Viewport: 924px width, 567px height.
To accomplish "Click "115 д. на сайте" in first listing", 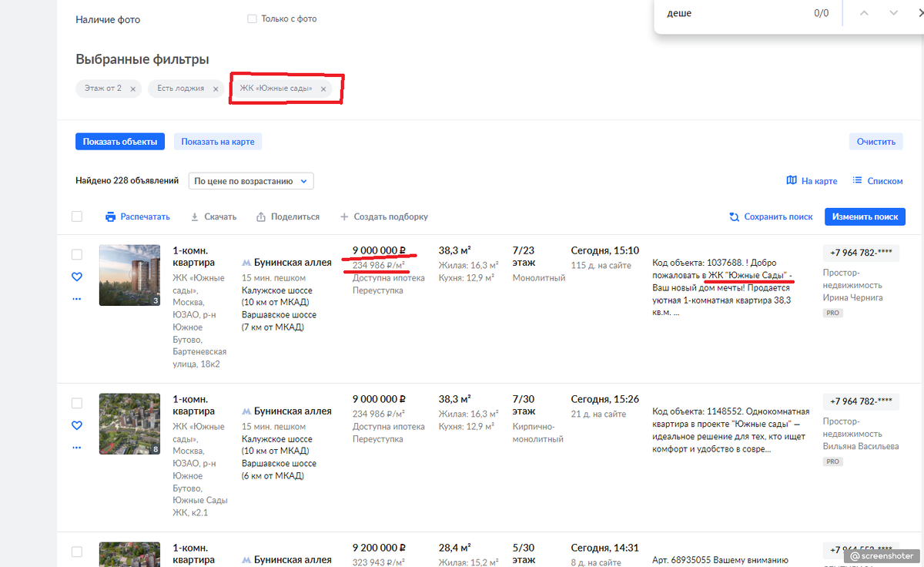I will (601, 266).
